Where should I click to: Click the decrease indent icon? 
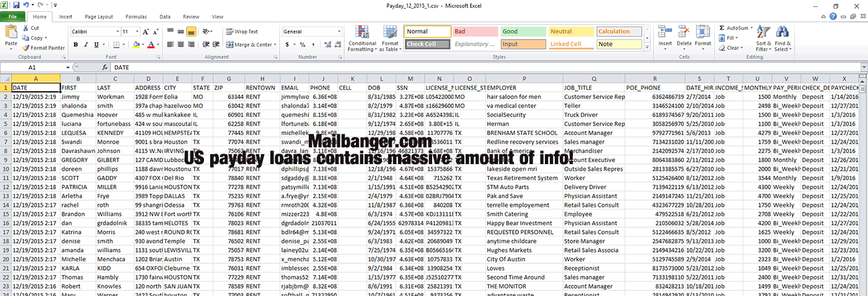(x=206, y=45)
